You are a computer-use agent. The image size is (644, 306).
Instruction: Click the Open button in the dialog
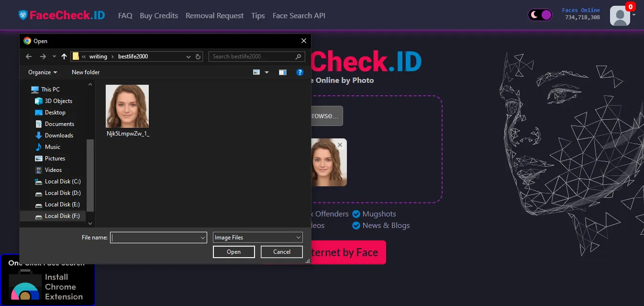tap(233, 251)
